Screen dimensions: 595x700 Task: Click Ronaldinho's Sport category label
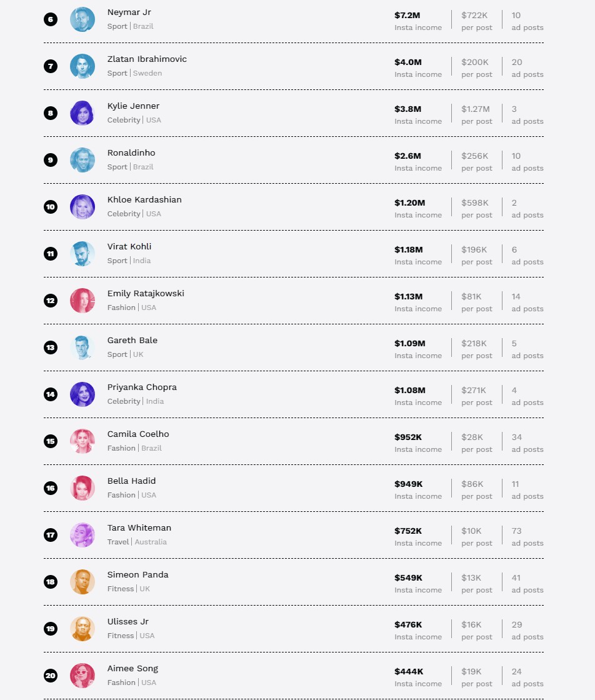tap(117, 167)
